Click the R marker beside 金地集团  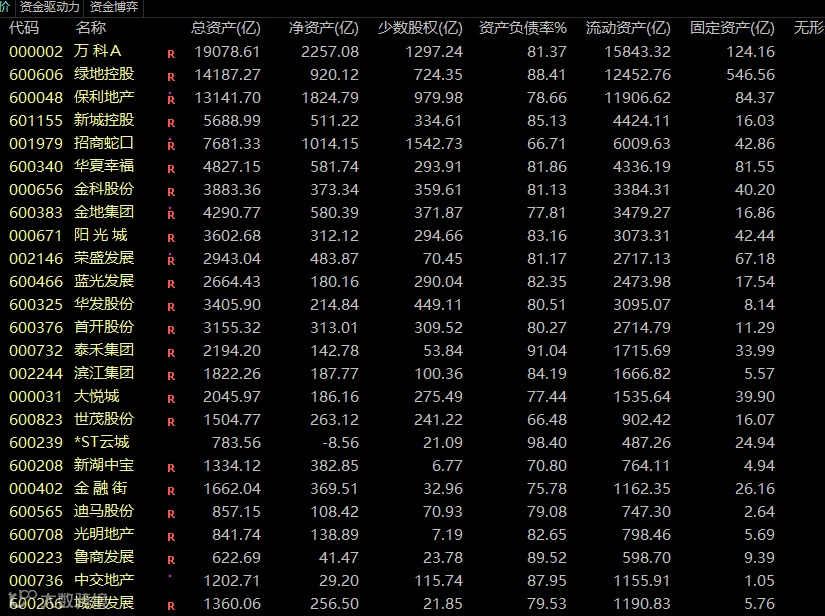(x=171, y=214)
